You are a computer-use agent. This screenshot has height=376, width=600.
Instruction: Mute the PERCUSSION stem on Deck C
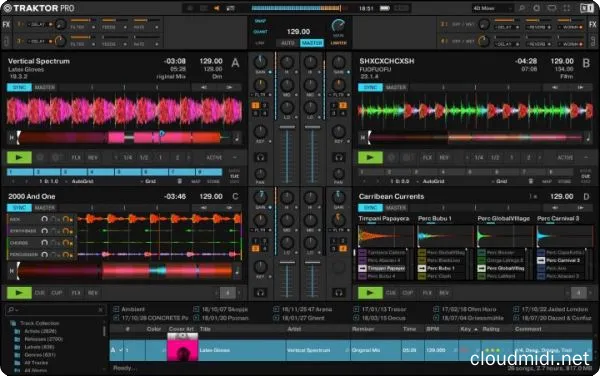45,254
